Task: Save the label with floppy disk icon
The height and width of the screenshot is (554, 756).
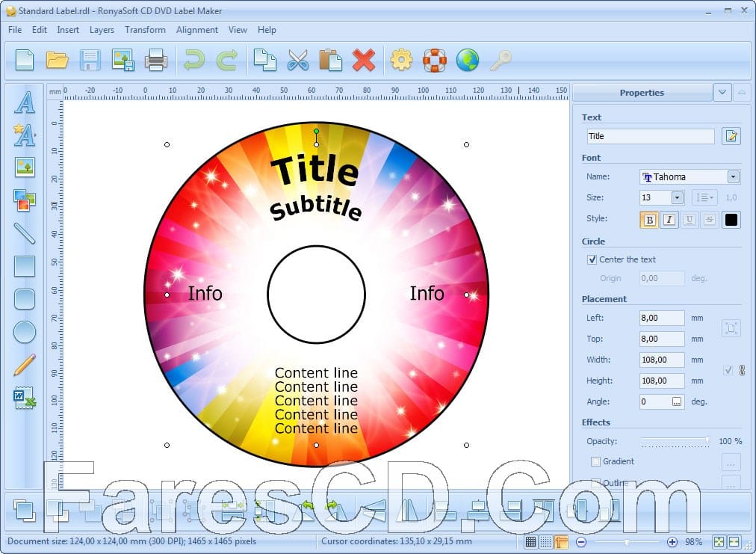Action: (x=90, y=61)
